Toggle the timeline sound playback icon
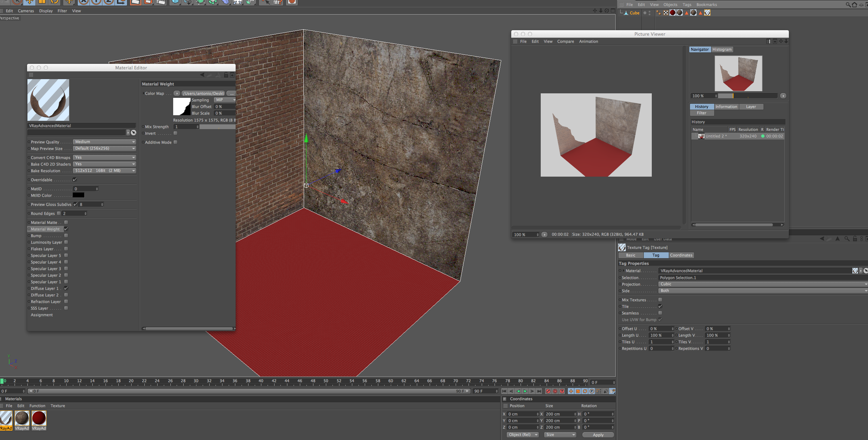This screenshot has height=440, width=868. pyautogui.click(x=606, y=391)
